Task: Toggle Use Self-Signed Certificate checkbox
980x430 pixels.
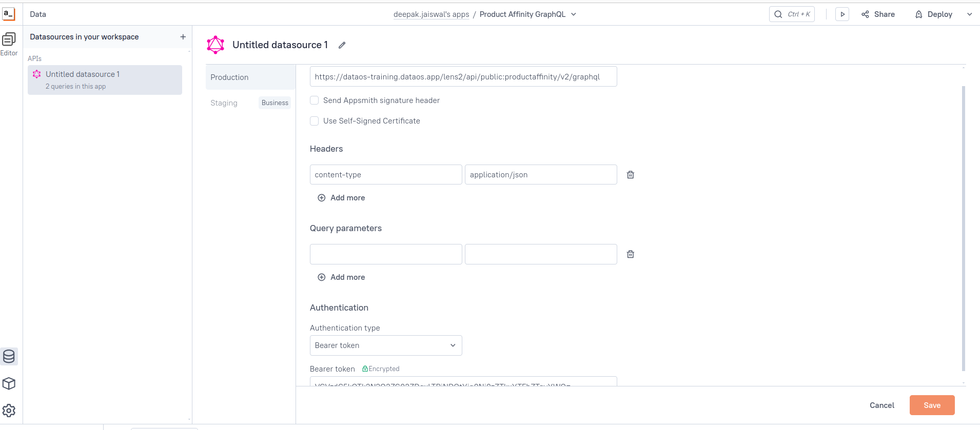Action: (x=315, y=121)
